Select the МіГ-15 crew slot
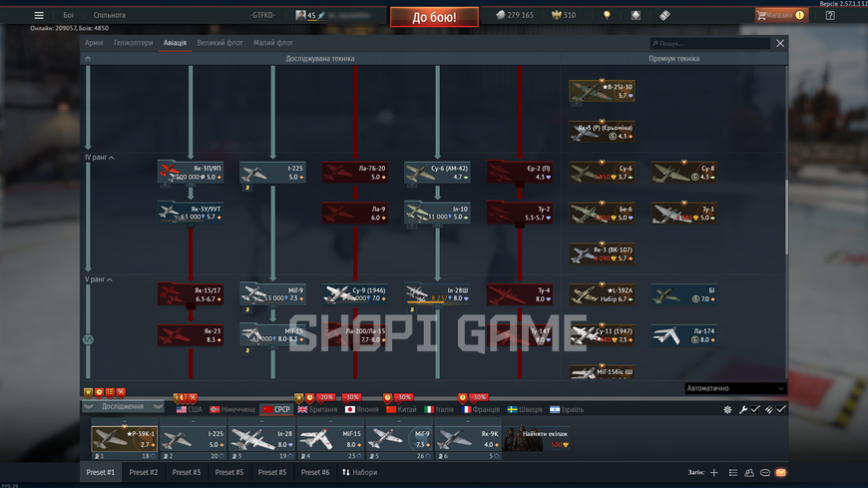 tap(330, 441)
